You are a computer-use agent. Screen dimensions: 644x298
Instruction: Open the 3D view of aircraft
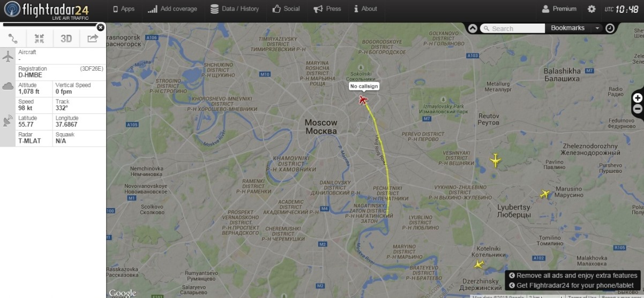coord(66,39)
